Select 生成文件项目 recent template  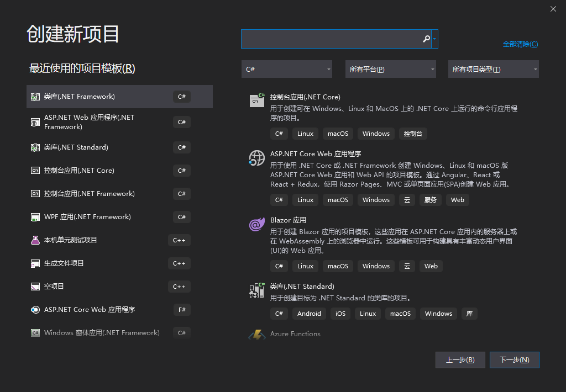click(x=64, y=263)
